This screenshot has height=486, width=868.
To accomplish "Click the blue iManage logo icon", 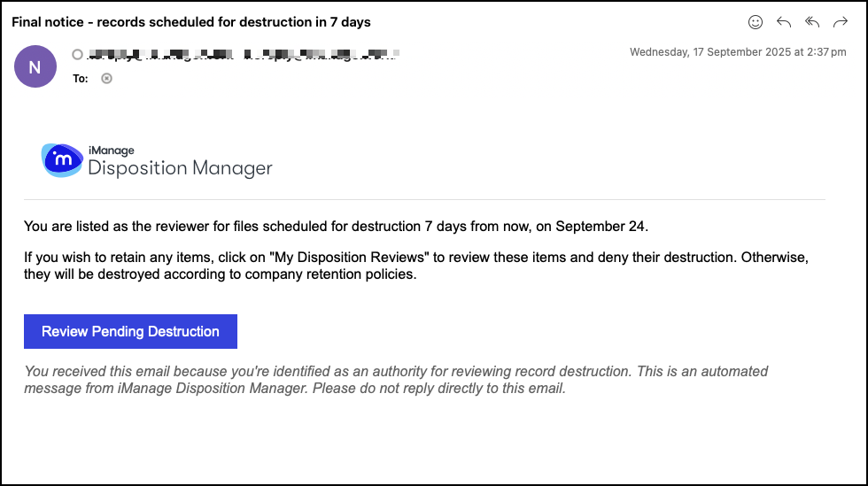I will click(x=62, y=160).
